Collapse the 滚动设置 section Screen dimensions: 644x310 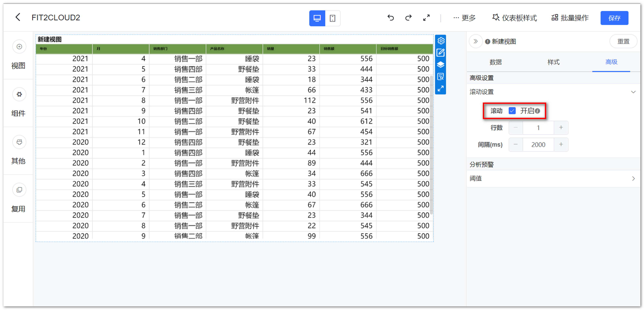tap(633, 92)
